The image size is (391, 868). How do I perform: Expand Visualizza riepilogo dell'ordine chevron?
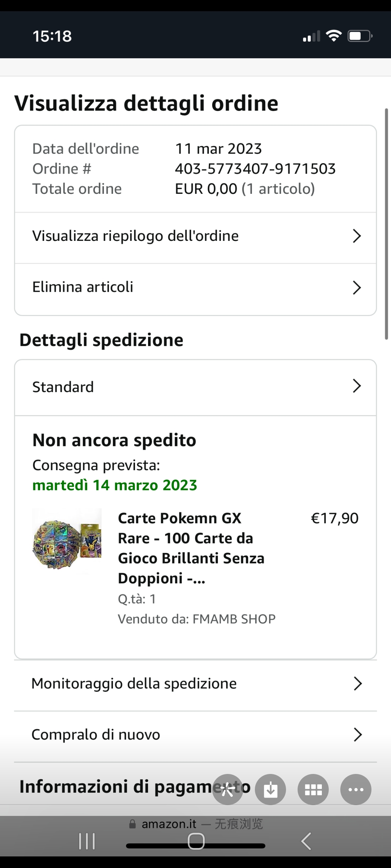click(x=357, y=236)
